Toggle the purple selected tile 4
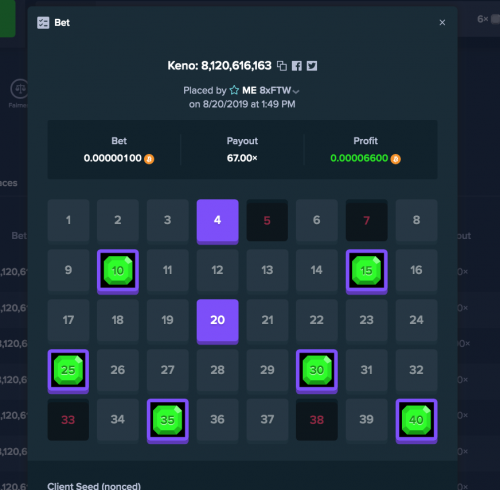This screenshot has height=490, width=500. point(217,221)
